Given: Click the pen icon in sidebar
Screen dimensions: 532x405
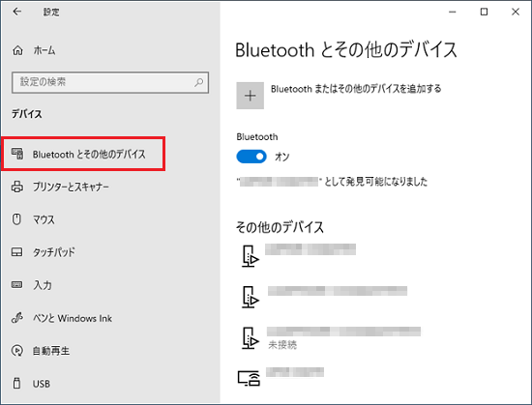Looking at the screenshot, I should coord(17,318).
